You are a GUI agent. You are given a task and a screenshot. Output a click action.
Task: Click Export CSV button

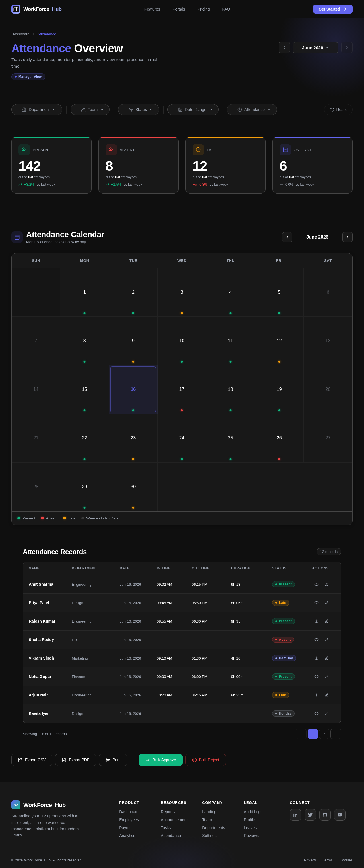point(32,760)
